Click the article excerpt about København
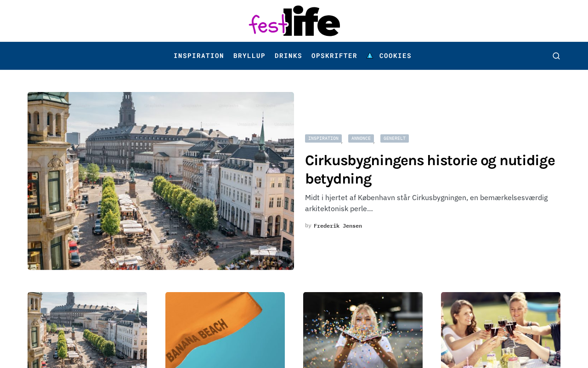 [426, 203]
